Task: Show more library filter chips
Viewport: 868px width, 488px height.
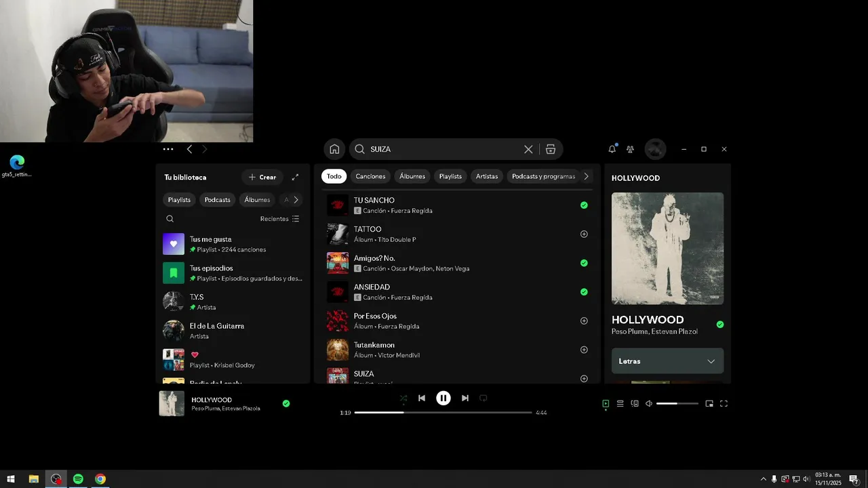Action: pyautogui.click(x=296, y=200)
